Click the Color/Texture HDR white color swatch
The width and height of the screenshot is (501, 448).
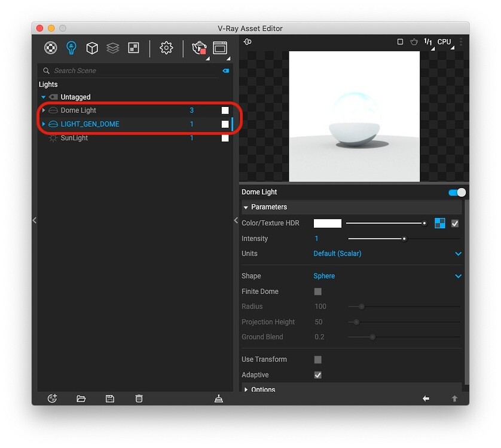[327, 223]
